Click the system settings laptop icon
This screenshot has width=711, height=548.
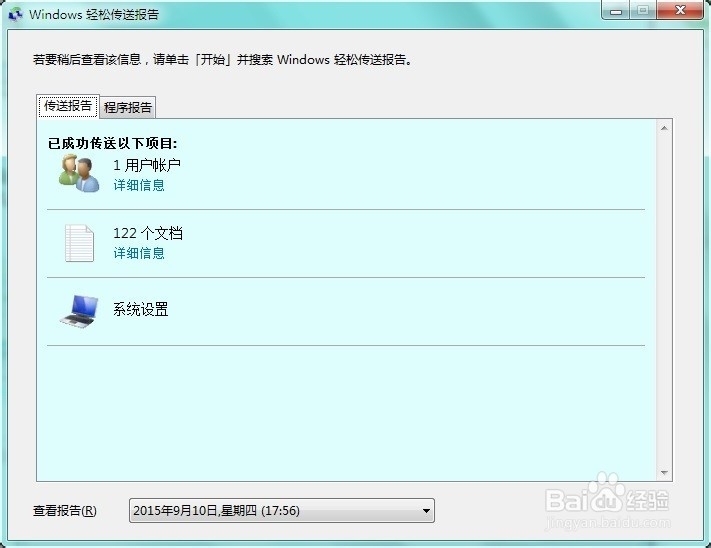coord(79,310)
